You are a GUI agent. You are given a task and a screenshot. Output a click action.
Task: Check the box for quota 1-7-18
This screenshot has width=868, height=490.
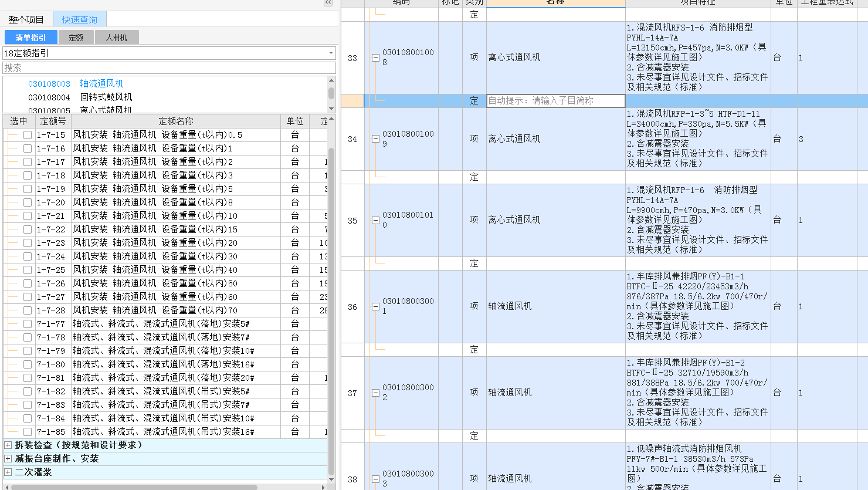28,175
